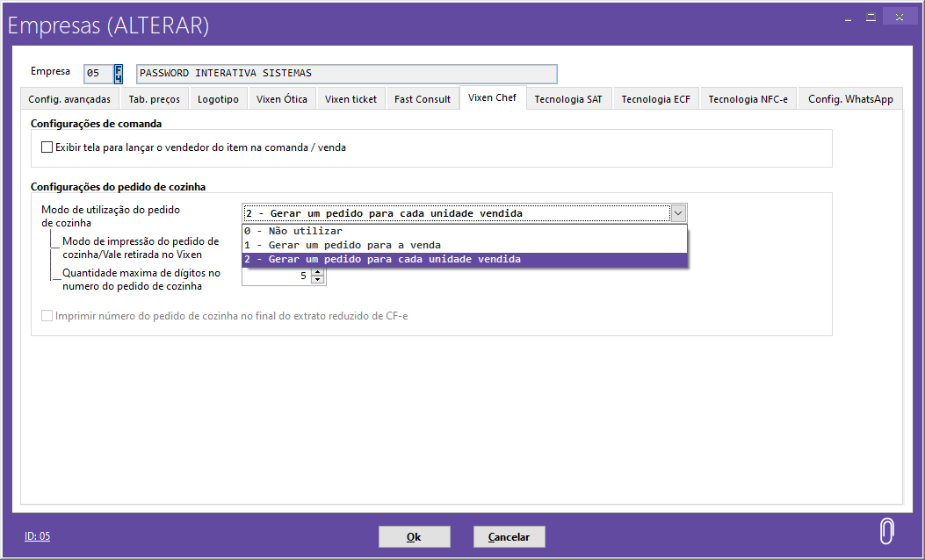This screenshot has height=560, width=925.
Task: Open attachments with the paperclip icon
Action: tap(887, 531)
